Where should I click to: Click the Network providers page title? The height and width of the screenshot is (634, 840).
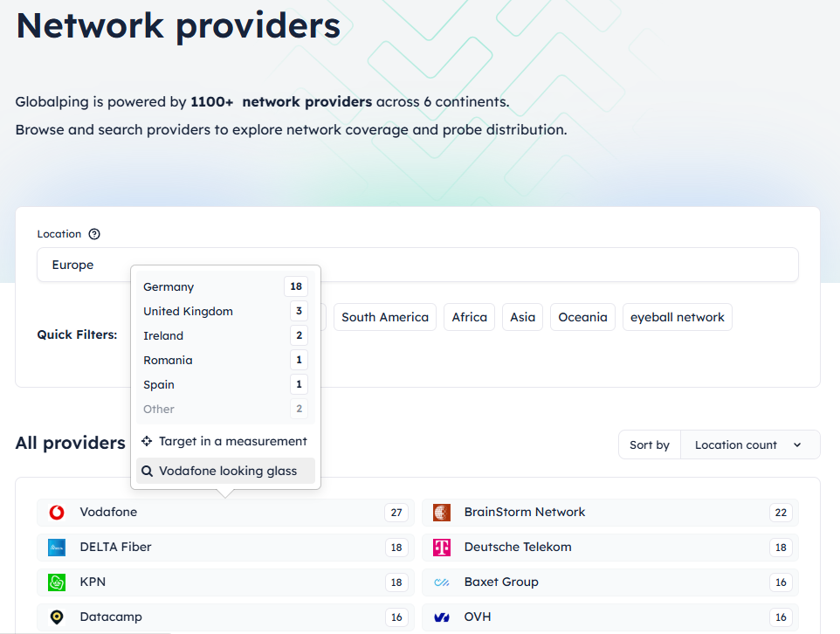click(178, 25)
